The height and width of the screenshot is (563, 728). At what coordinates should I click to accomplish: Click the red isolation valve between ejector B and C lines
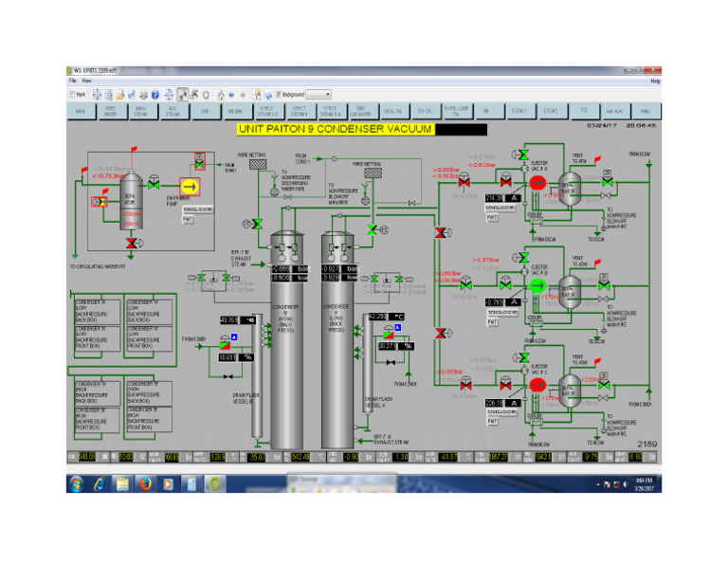442,333
